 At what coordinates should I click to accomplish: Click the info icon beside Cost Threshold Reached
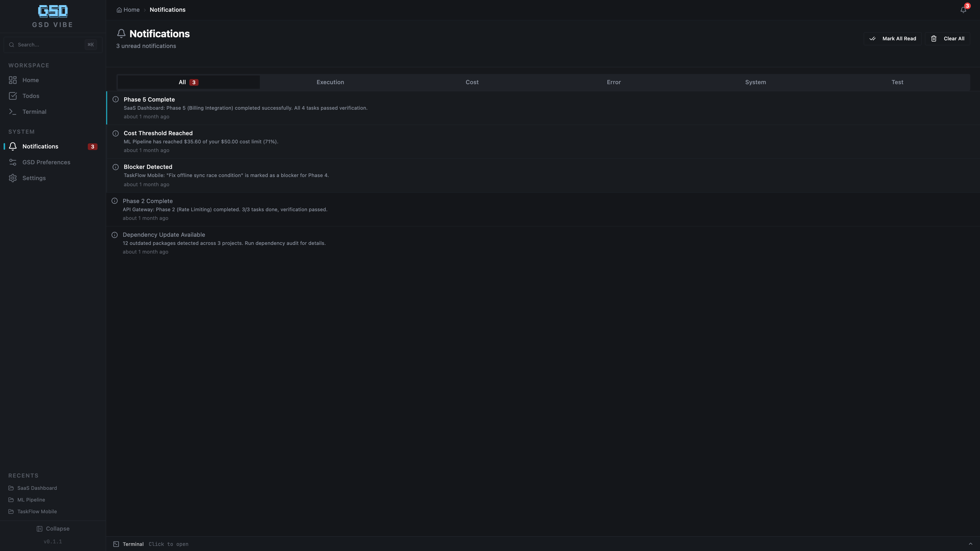click(x=116, y=133)
